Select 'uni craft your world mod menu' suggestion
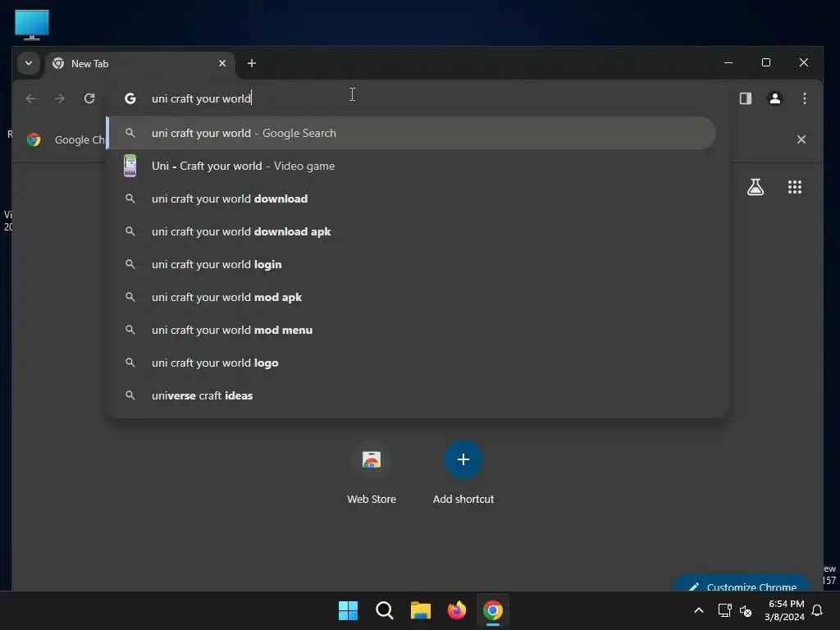The image size is (840, 630). (412, 330)
